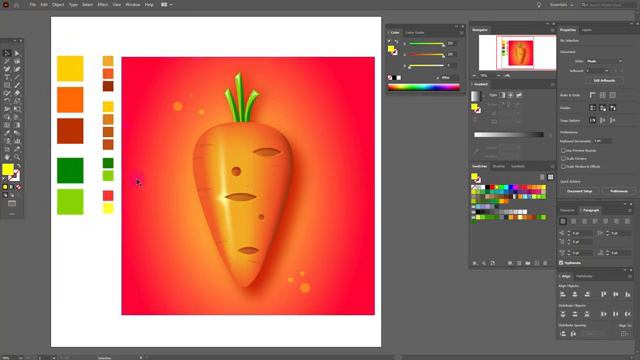Click the Keyboard Increment input field
Viewport: 640px width, 360px height.
[x=603, y=141]
